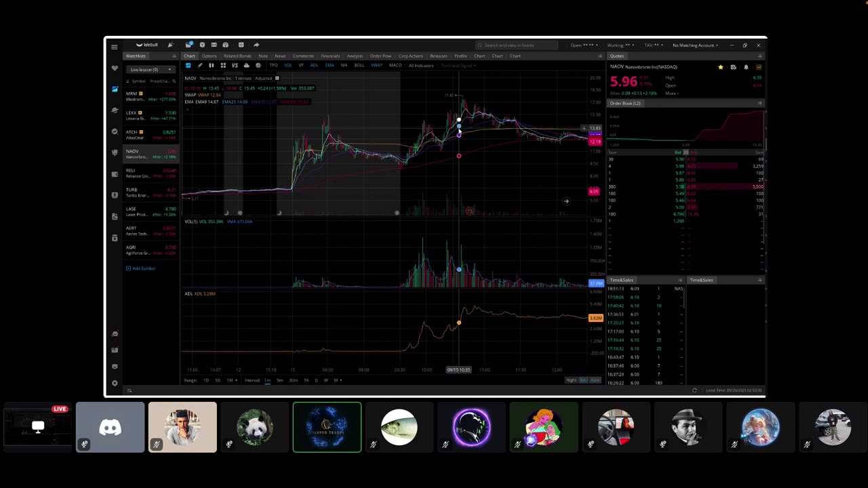Open the No Matching Account dropdown

pyautogui.click(x=695, y=45)
